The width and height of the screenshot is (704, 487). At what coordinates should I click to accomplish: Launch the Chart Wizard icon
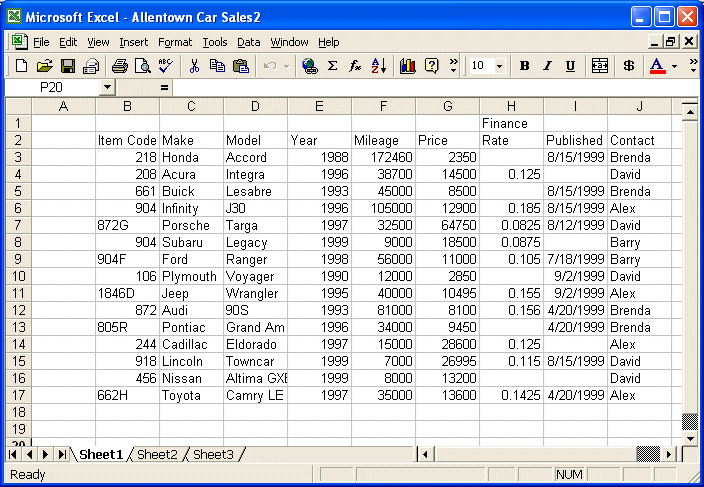[408, 66]
